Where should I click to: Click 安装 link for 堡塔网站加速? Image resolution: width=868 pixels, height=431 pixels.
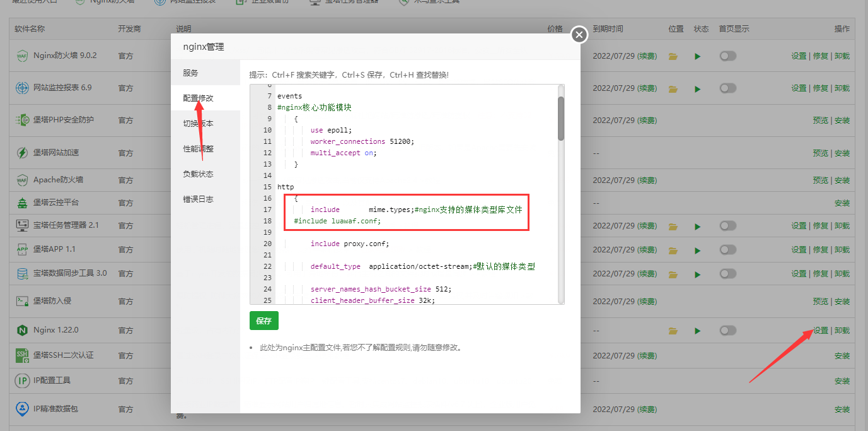tap(842, 153)
